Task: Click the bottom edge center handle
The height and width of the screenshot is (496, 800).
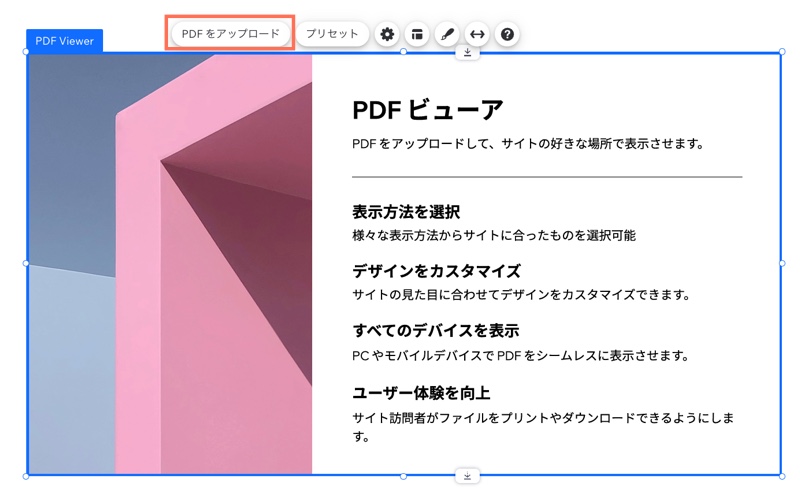Action: [404, 476]
